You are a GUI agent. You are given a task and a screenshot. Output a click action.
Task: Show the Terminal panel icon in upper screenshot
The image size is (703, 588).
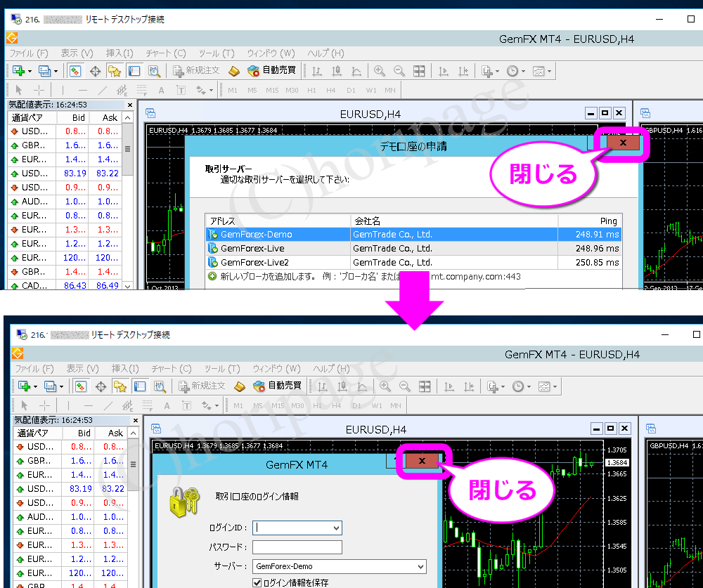[134, 71]
